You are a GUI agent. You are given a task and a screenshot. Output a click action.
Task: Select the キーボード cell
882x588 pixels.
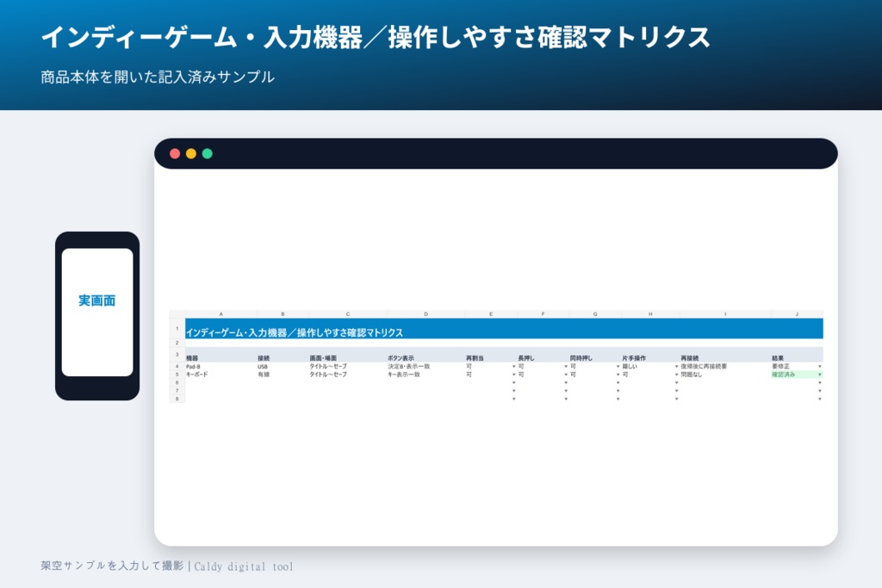[x=221, y=374]
